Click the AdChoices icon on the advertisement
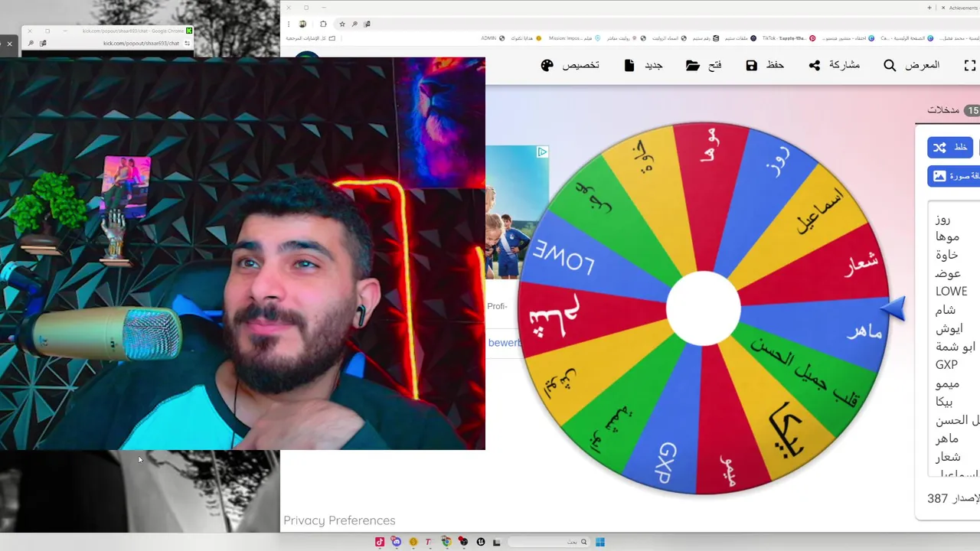The image size is (980, 551). pyautogui.click(x=542, y=152)
